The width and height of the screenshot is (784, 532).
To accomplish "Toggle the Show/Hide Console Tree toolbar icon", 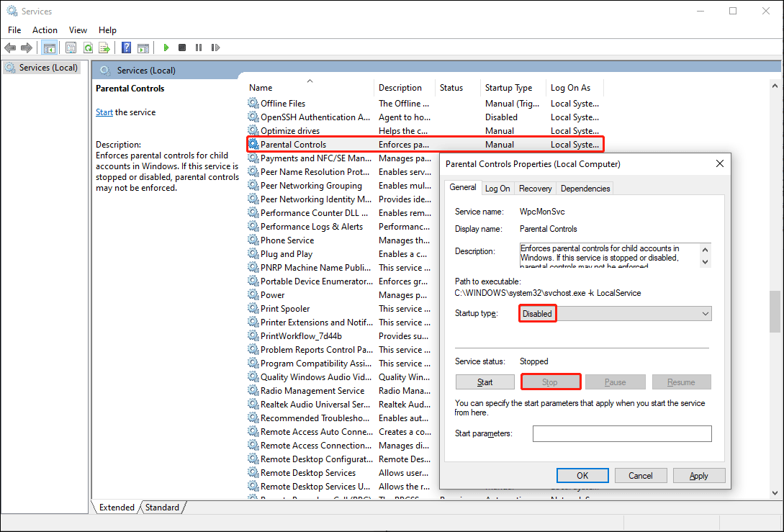I will pyautogui.click(x=49, y=48).
